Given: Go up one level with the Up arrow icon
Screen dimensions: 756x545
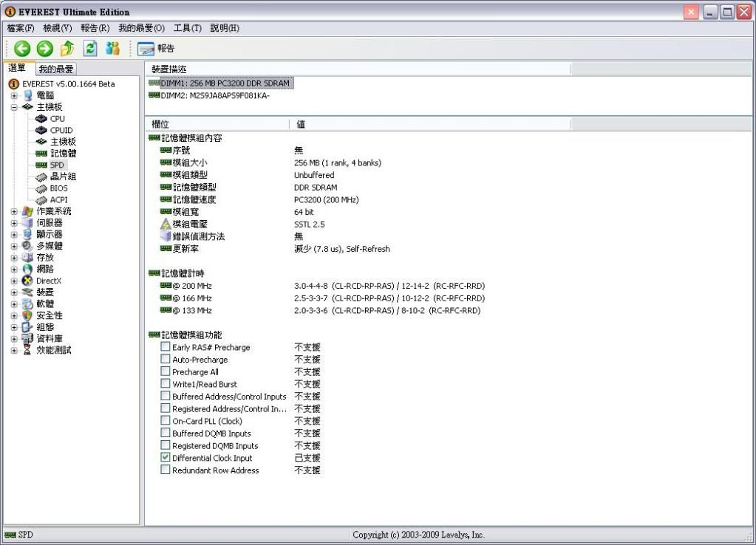Looking at the screenshot, I should pos(67,48).
